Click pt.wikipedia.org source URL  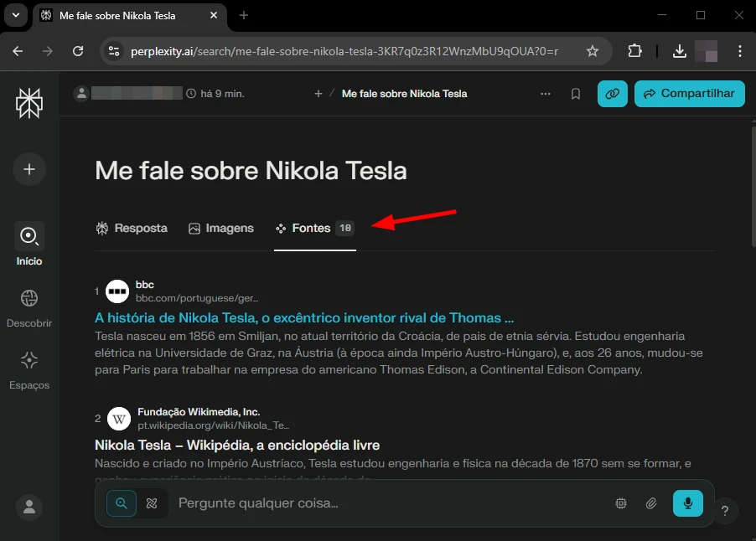click(213, 425)
